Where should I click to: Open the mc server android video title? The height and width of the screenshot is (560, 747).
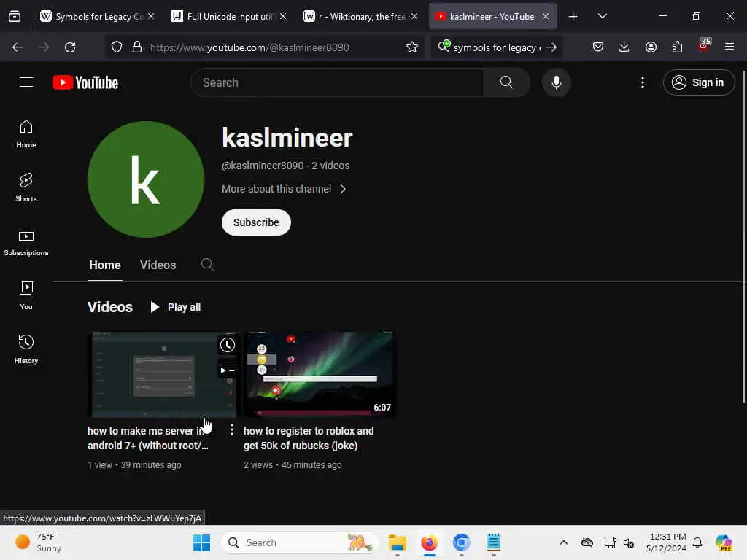click(147, 438)
